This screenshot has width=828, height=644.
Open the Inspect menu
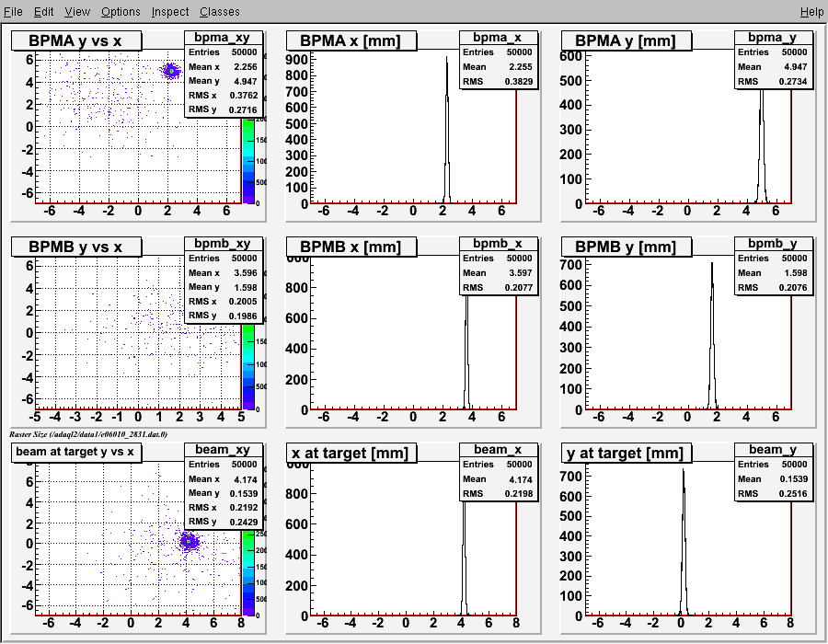[x=169, y=12]
